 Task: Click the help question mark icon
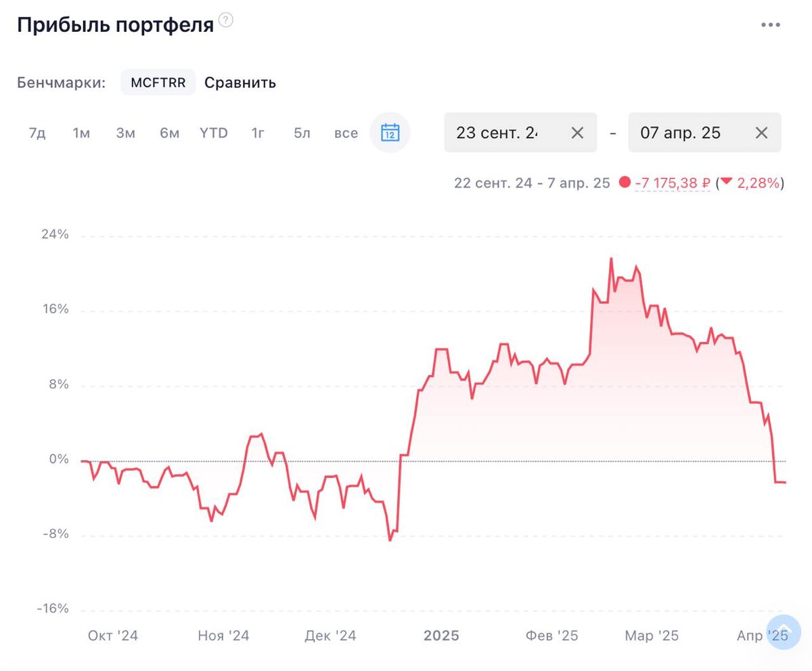pos(226,20)
